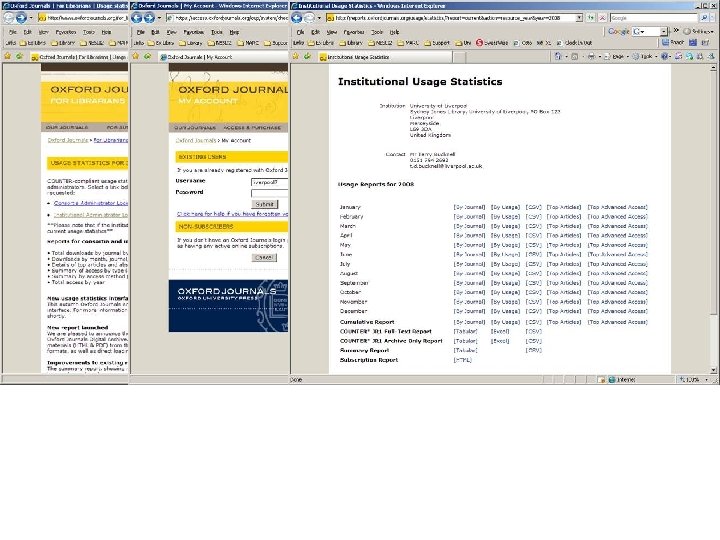This screenshot has width=720, height=540.
Task: Click Home icon in Usage Statistics command bar
Action: pyautogui.click(x=558, y=56)
